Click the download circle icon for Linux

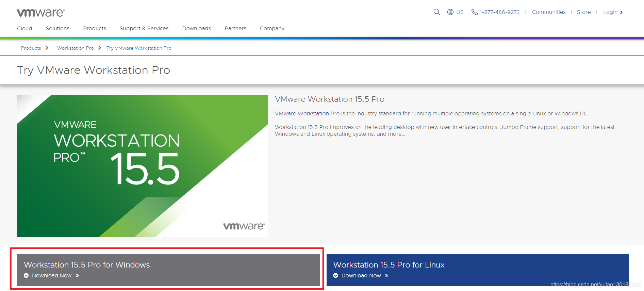click(336, 276)
